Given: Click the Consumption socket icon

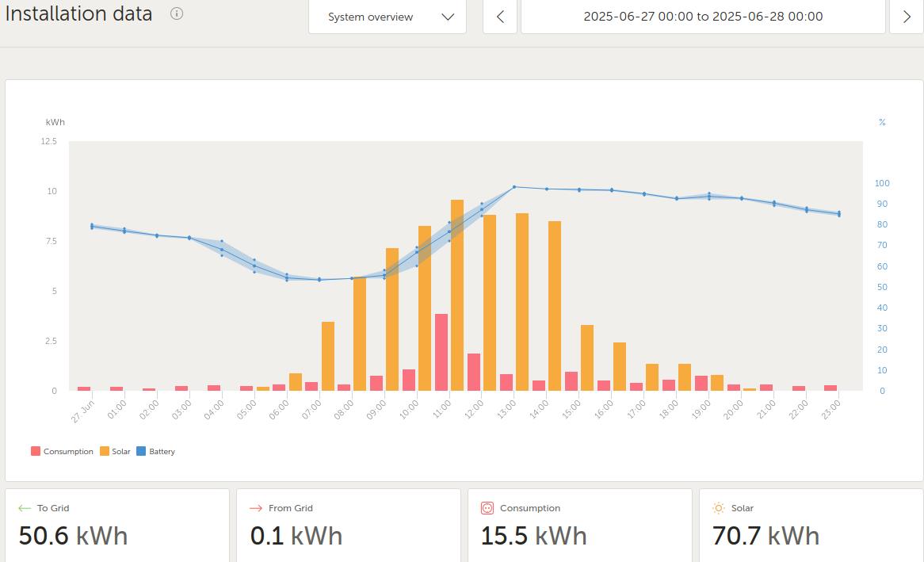Looking at the screenshot, I should coord(487,508).
